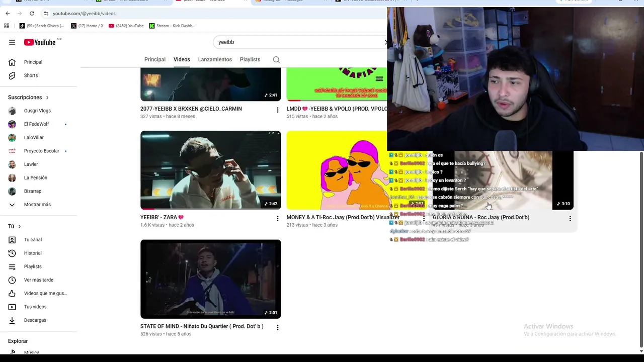Viewport: 644px width, 362px height.
Task: Click the MONEY & A TI-Roc Jaay title
Action: 343,217
